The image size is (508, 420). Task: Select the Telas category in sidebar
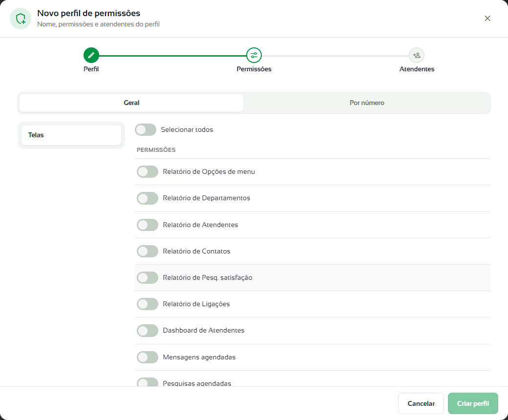click(x=71, y=135)
